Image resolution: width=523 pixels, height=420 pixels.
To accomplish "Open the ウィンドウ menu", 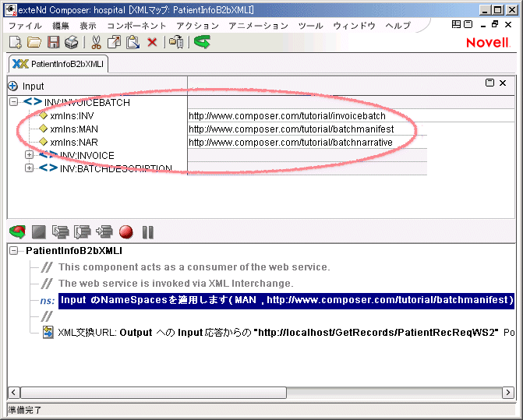I will click(x=354, y=26).
